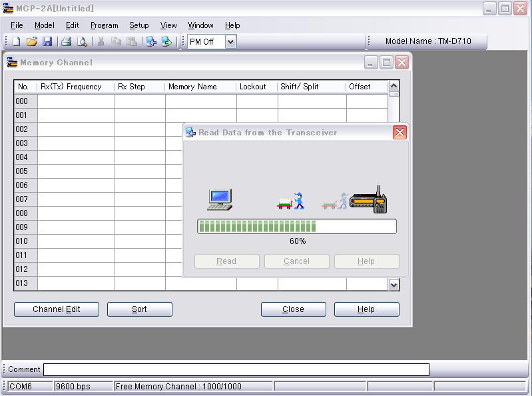Click the Rx(Tx) Frequency column header
The image size is (532, 396).
point(76,87)
